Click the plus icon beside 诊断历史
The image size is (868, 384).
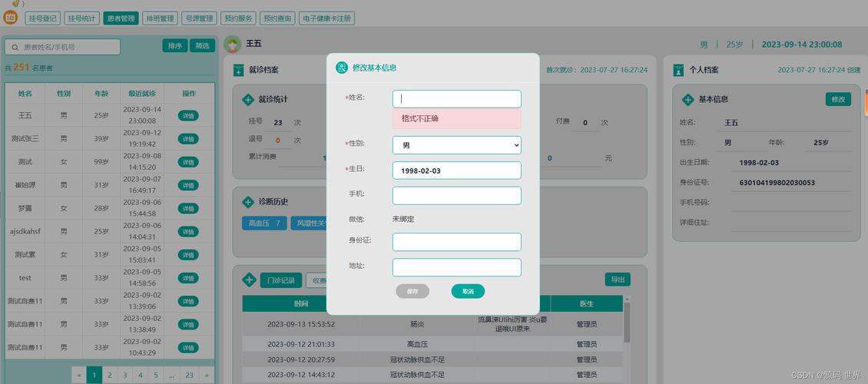pos(249,202)
